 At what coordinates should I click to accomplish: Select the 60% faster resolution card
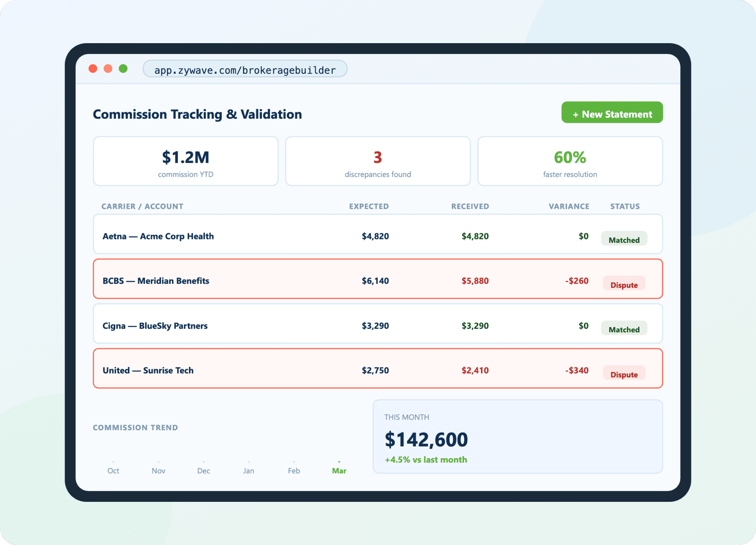tap(570, 161)
